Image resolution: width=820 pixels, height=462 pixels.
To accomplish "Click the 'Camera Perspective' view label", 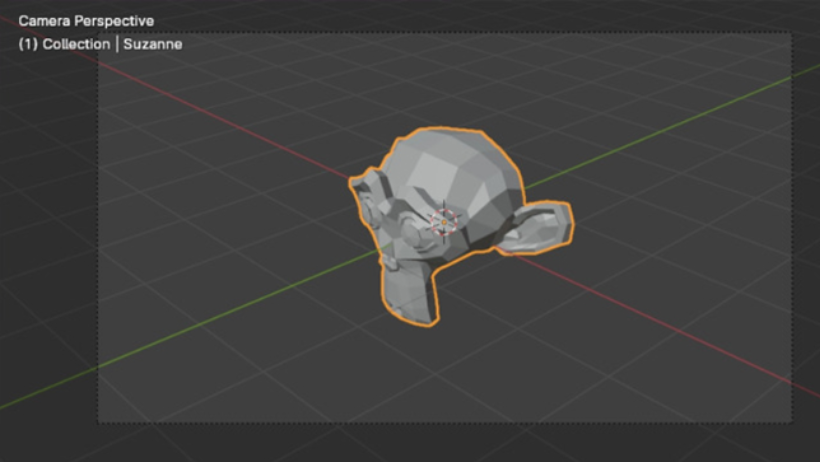I will (x=86, y=21).
